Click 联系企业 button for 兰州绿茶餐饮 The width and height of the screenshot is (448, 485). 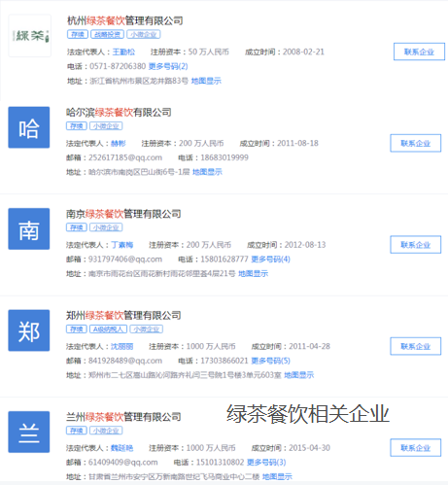tap(416, 448)
